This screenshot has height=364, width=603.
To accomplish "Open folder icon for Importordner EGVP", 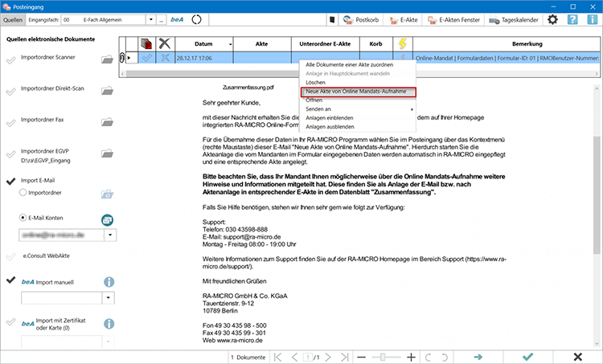I will (x=107, y=153).
